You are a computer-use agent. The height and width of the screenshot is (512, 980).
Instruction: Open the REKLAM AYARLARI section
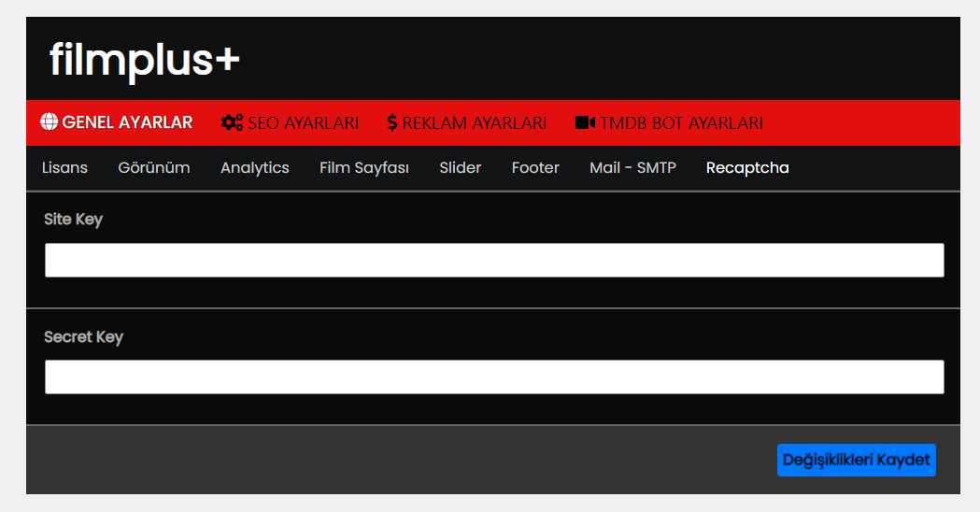click(x=467, y=122)
